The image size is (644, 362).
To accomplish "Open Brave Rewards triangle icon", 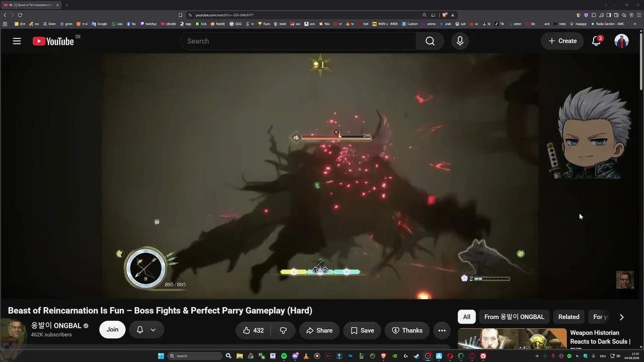I will (453, 15).
